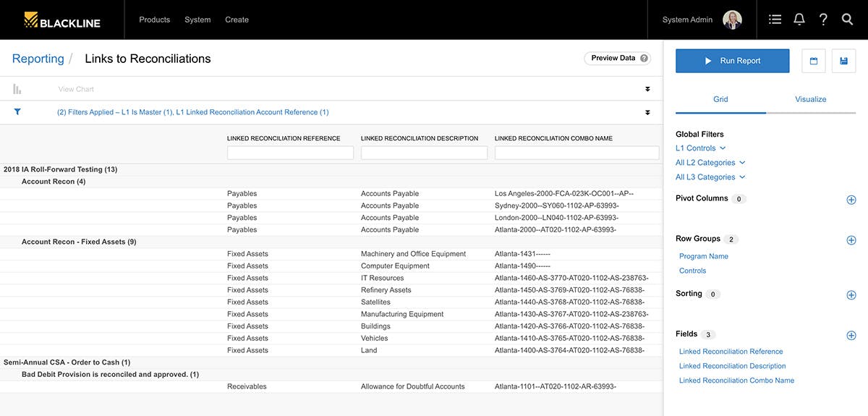Open the help question mark icon
The width and height of the screenshot is (868, 416).
[823, 20]
